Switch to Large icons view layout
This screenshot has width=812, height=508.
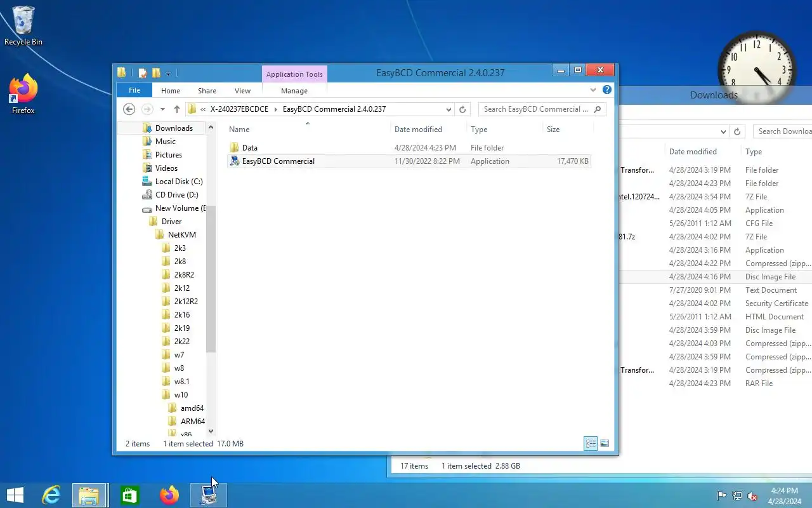point(605,444)
